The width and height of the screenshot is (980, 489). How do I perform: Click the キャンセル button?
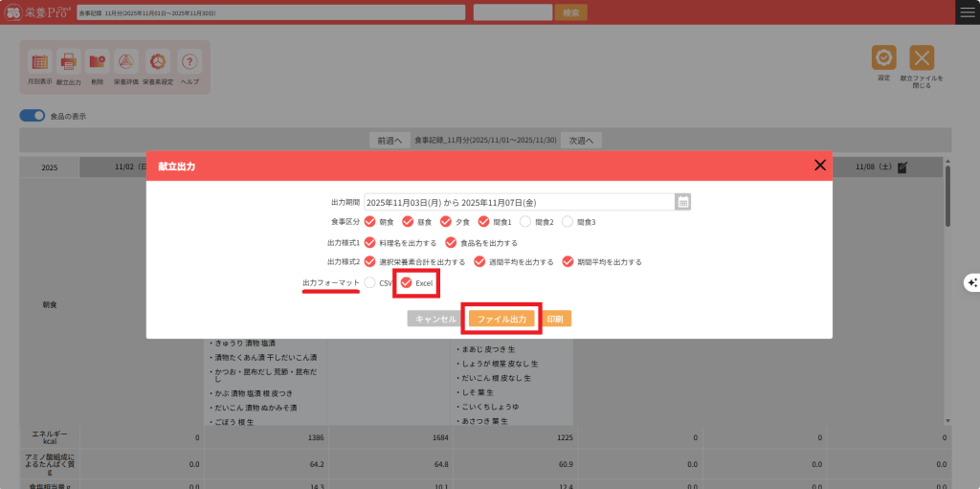[x=435, y=319]
